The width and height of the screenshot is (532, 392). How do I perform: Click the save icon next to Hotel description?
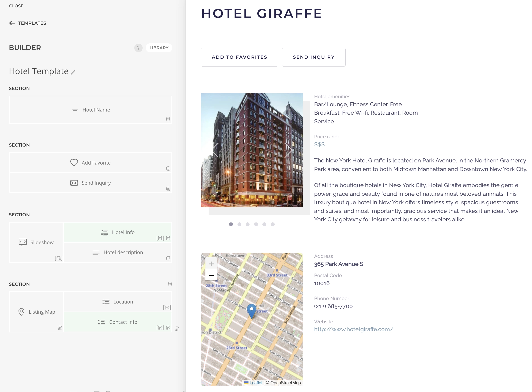(x=168, y=258)
